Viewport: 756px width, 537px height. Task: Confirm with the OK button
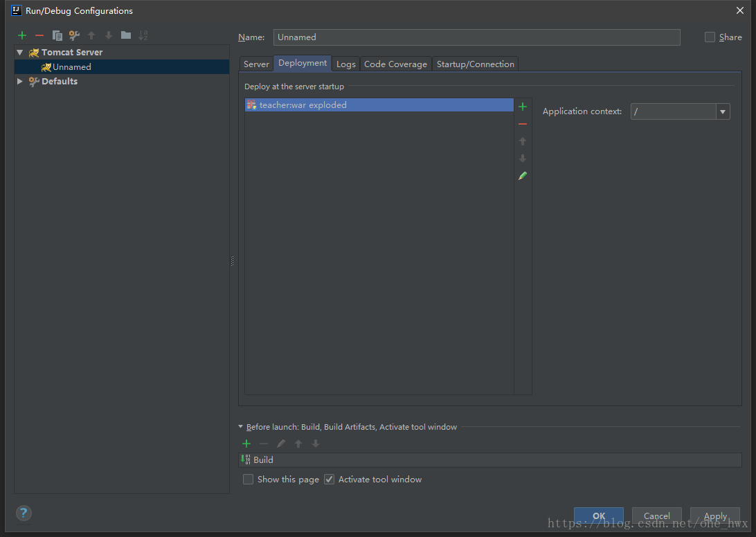pos(598,516)
